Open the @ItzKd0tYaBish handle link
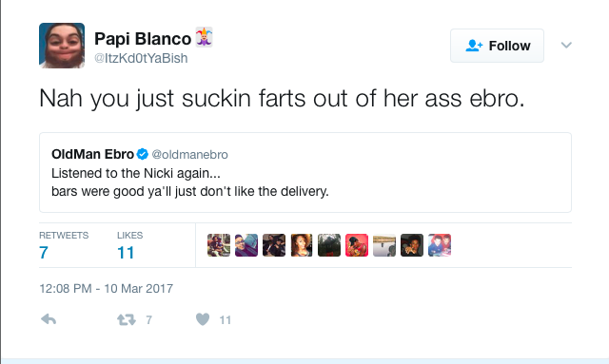The width and height of the screenshot is (609, 364). coord(141,58)
